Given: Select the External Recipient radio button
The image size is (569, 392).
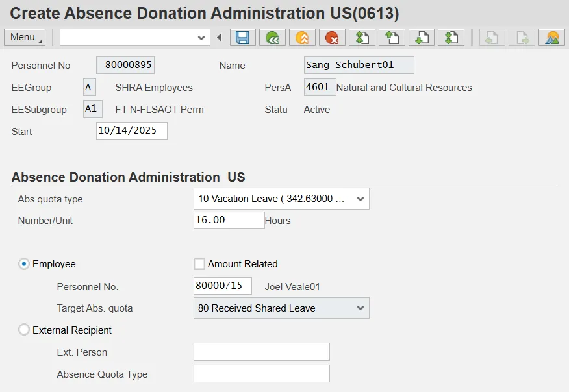Looking at the screenshot, I should (24, 330).
